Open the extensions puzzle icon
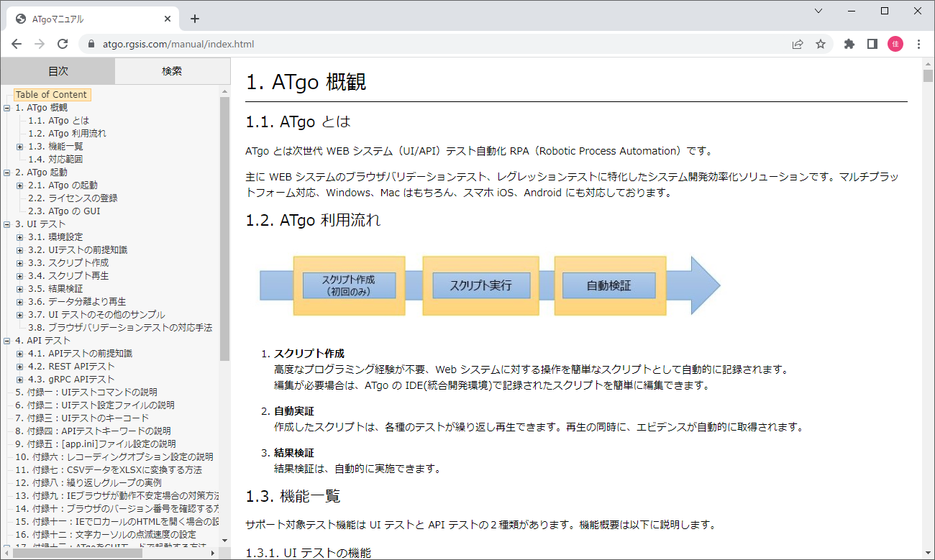This screenshot has width=935, height=560. point(849,43)
